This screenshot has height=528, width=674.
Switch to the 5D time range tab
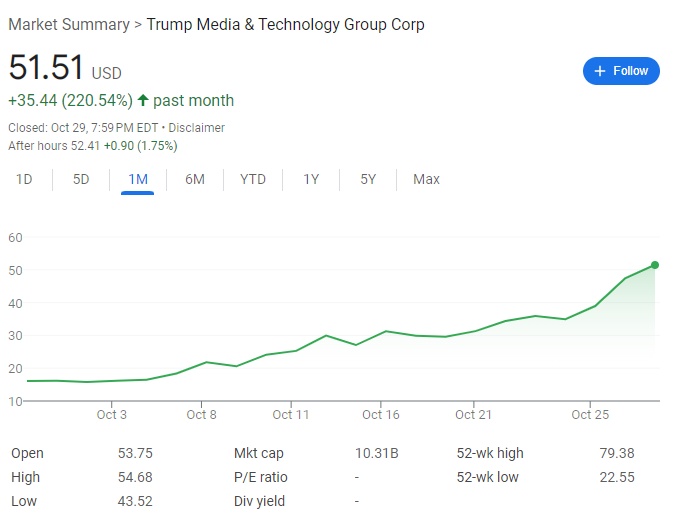(x=81, y=180)
